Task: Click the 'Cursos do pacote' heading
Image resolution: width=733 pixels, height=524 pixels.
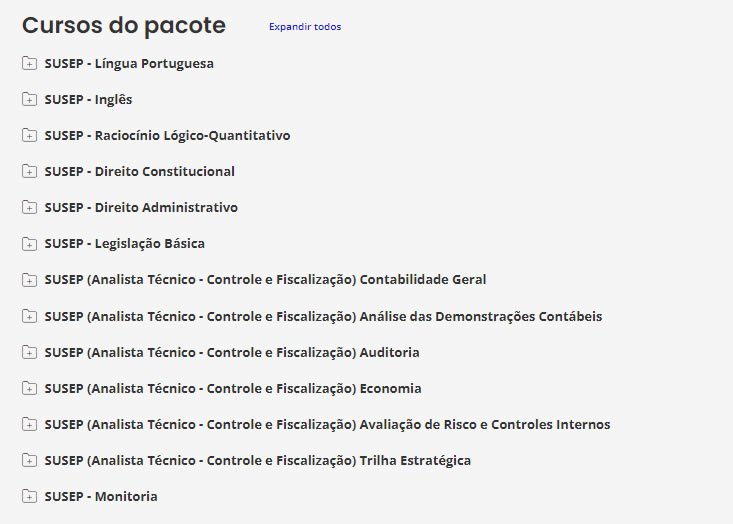Action: point(124,26)
